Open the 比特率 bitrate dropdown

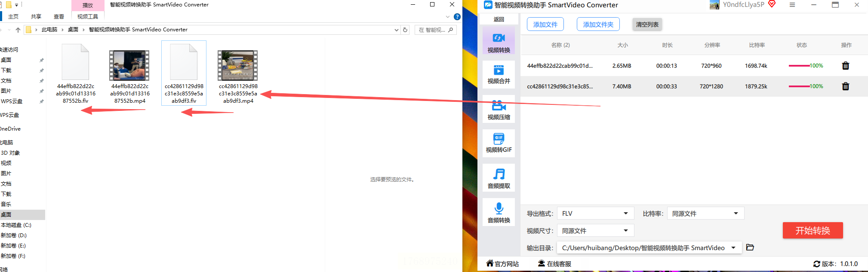[x=705, y=214]
